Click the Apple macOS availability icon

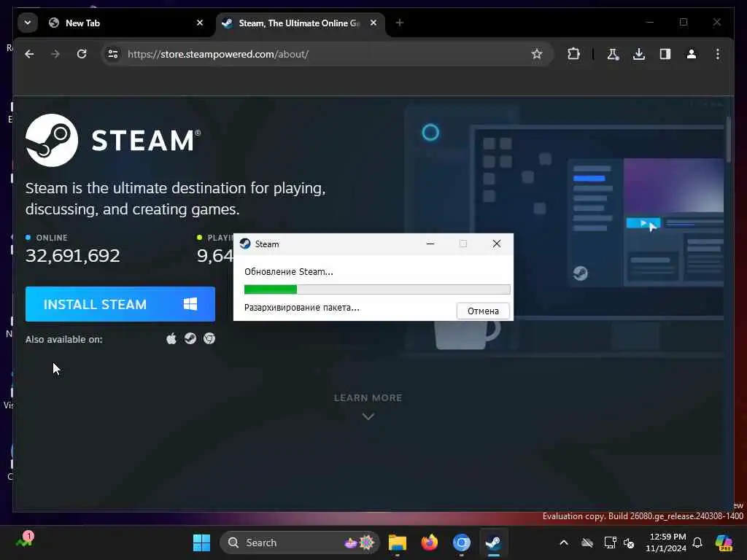click(x=171, y=338)
